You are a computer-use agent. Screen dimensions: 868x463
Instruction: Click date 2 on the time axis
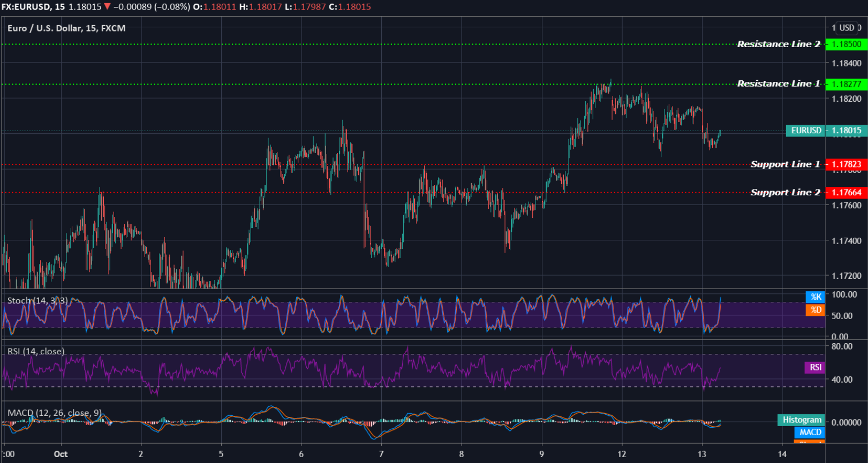[x=141, y=454]
